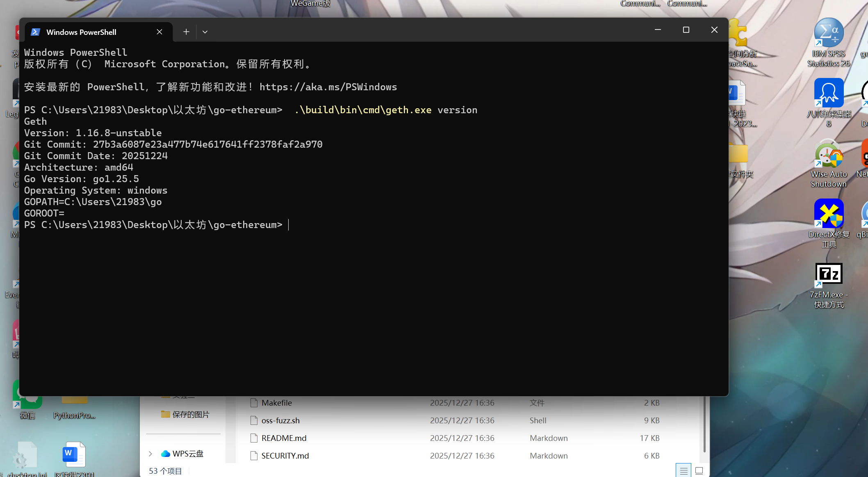Click the PowerShell tab icon
This screenshot has height=477, width=868.
[x=36, y=32]
